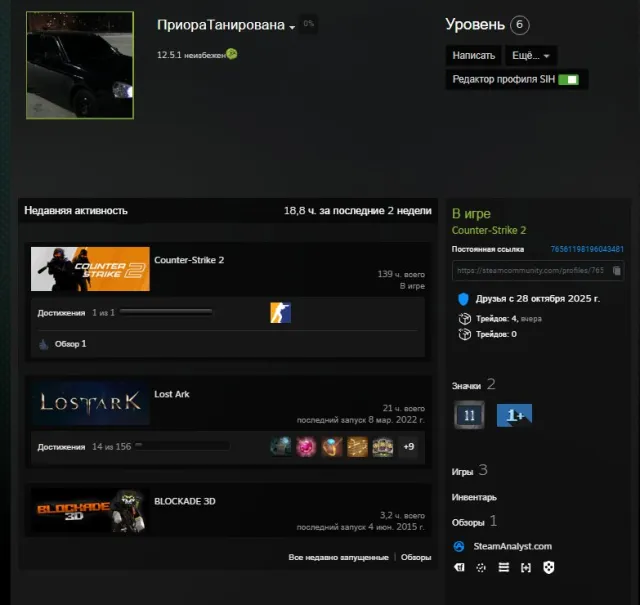
Task: Open Достижения 1 из 1 for Counter-Strike 2
Action: [x=76, y=313]
